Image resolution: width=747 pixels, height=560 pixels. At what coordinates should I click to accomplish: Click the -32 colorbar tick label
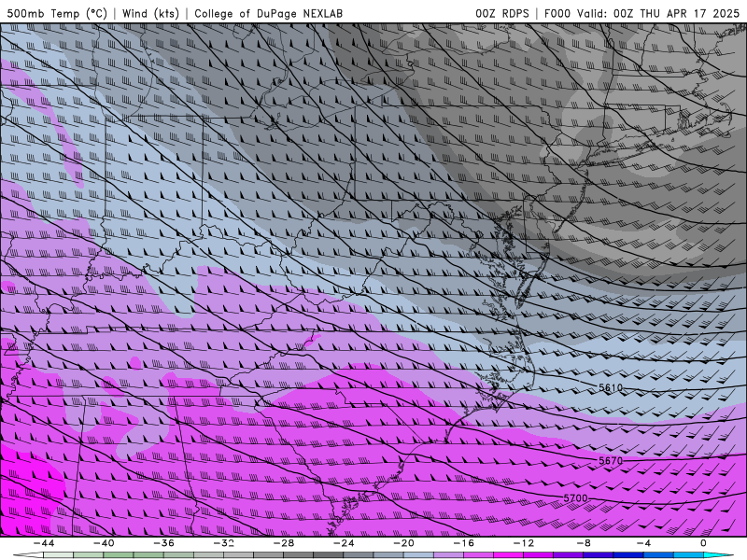point(223,543)
